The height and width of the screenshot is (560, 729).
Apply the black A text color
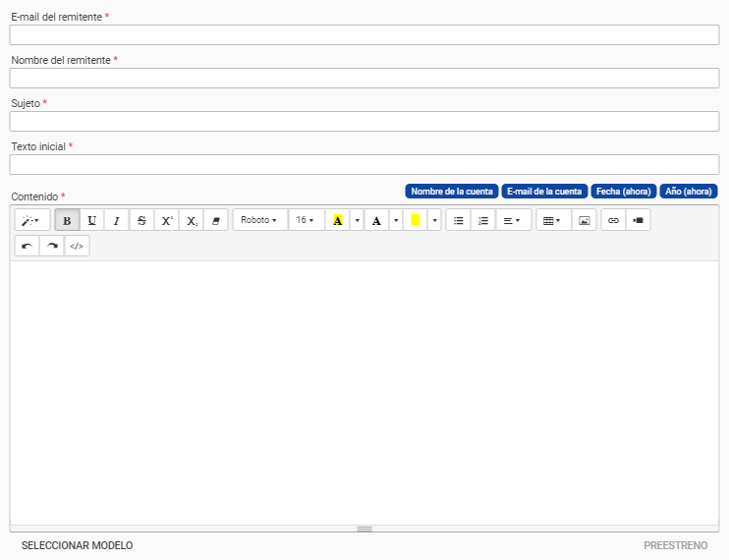pyautogui.click(x=376, y=220)
